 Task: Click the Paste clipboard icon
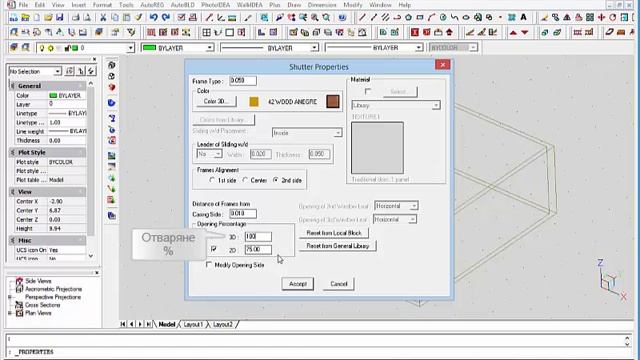[x=127, y=18]
